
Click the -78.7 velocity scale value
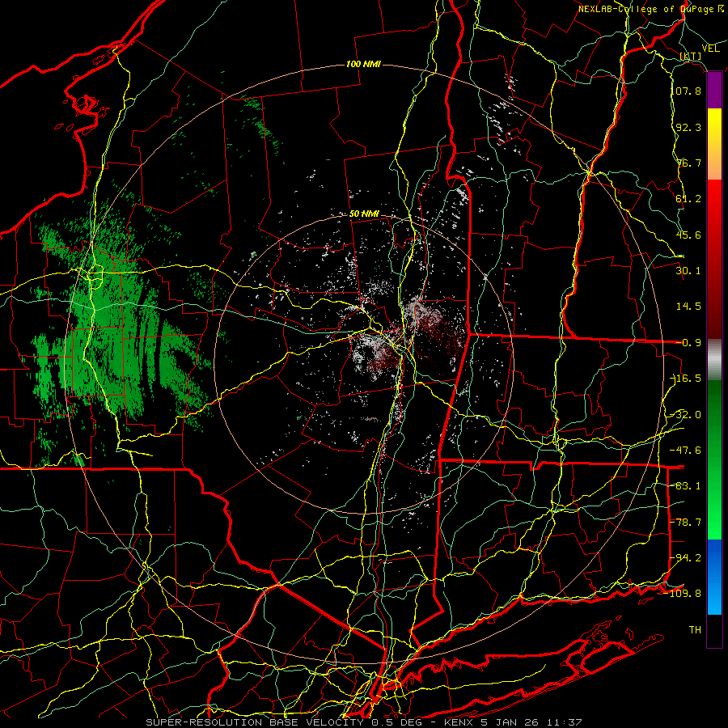coord(686,523)
